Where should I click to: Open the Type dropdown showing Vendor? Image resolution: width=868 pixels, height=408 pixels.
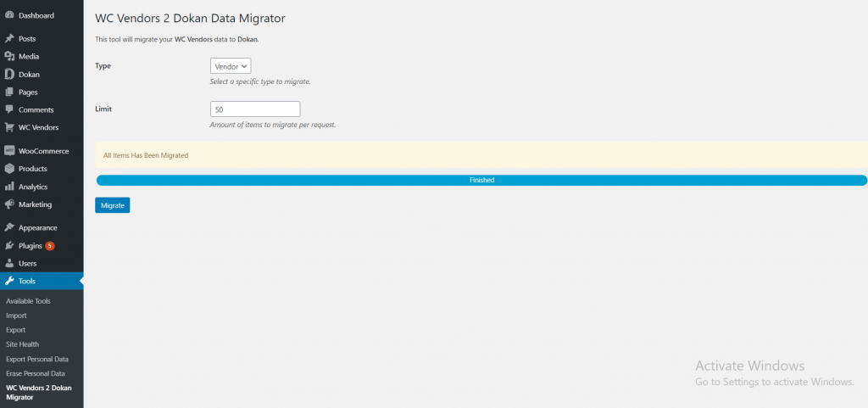[231, 66]
